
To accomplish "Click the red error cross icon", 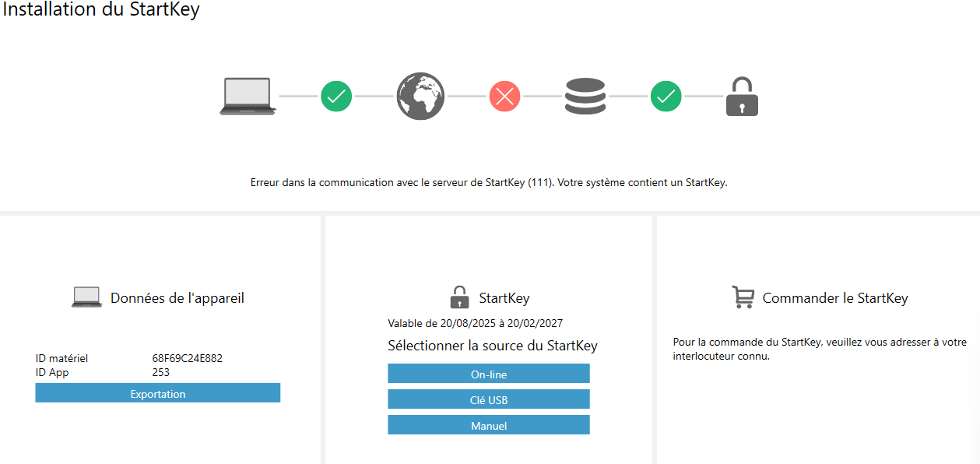I will (504, 97).
